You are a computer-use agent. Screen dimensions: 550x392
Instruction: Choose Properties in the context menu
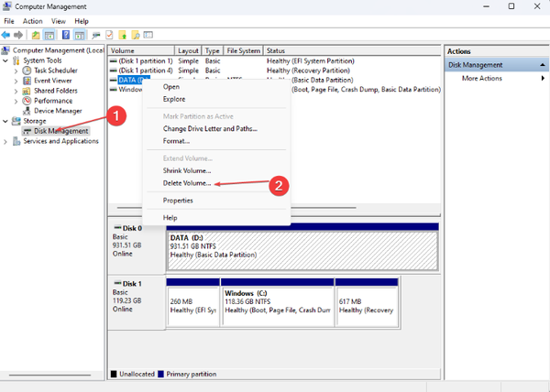[216, 201]
